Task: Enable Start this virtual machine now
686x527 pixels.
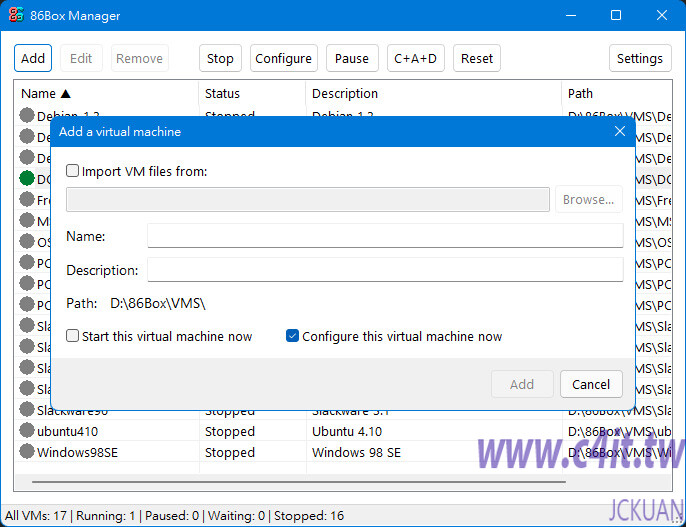Action: (x=72, y=336)
